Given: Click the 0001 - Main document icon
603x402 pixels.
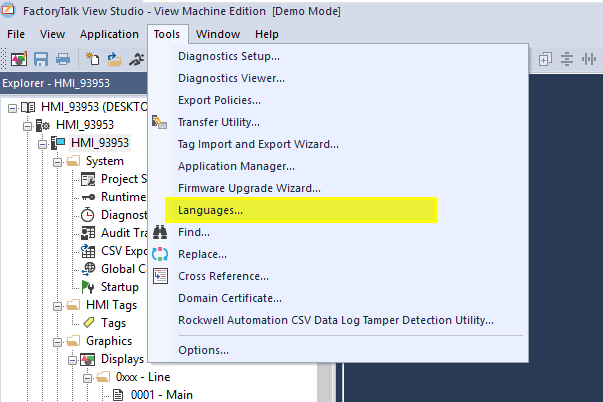Looking at the screenshot, I should click(x=118, y=395).
